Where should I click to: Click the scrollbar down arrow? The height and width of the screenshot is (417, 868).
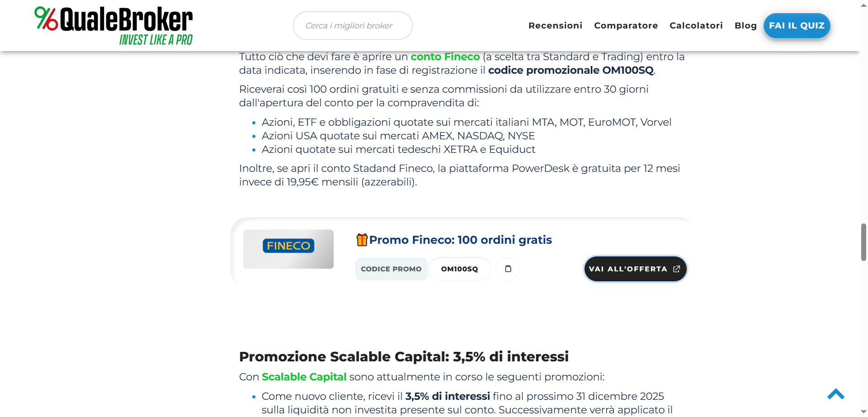pos(863,412)
